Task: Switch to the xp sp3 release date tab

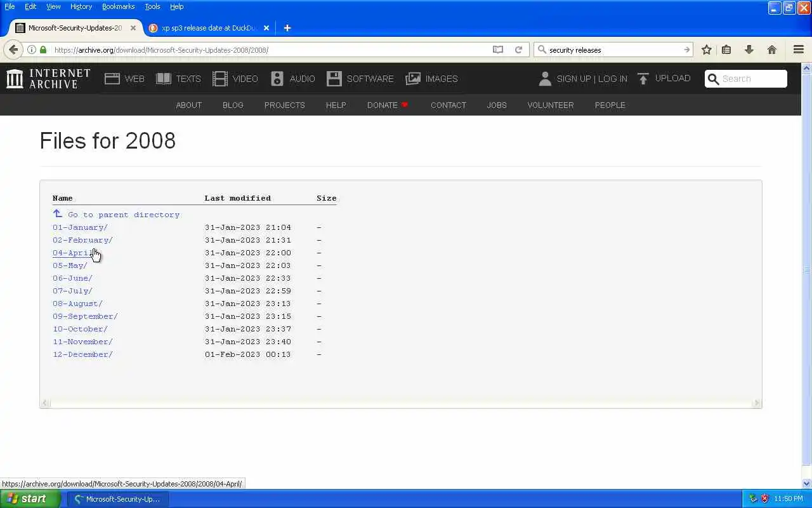Action: click(x=209, y=28)
